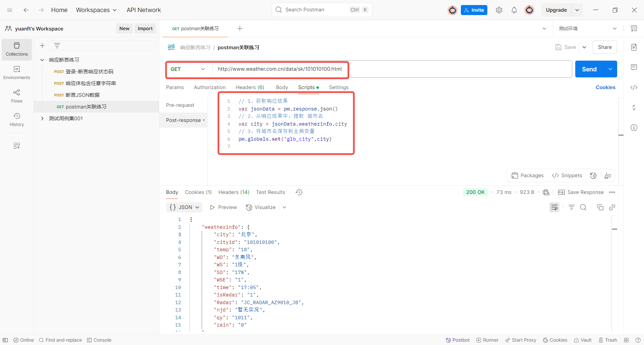Search the response body with magnifier icon
The height and width of the screenshot is (345, 644).
tap(583, 207)
